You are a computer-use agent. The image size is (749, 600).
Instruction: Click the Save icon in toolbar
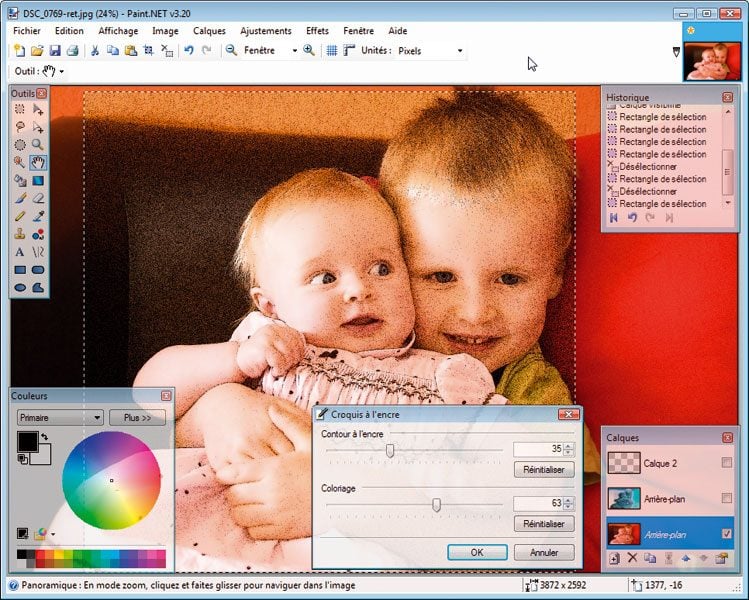pyautogui.click(x=55, y=50)
